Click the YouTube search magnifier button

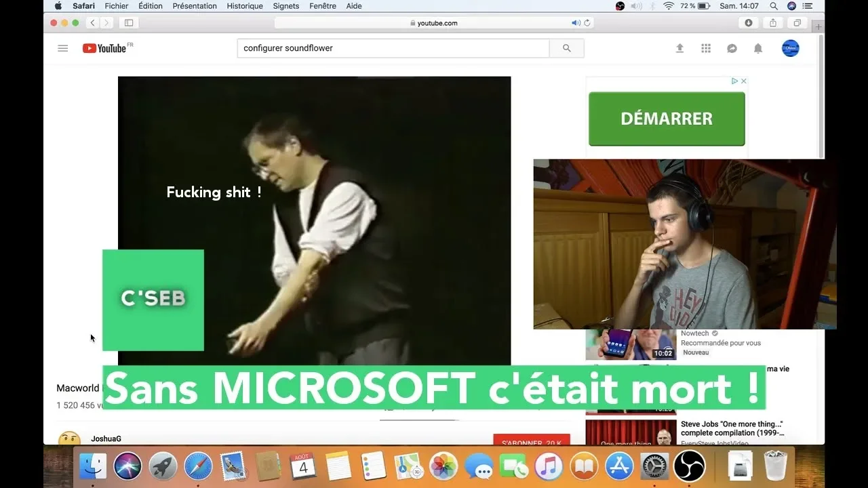tap(567, 48)
